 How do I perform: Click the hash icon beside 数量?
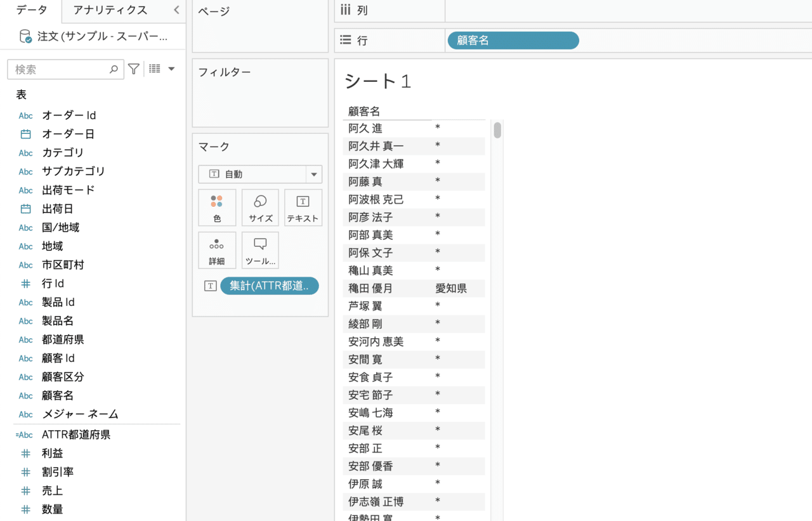click(26, 510)
